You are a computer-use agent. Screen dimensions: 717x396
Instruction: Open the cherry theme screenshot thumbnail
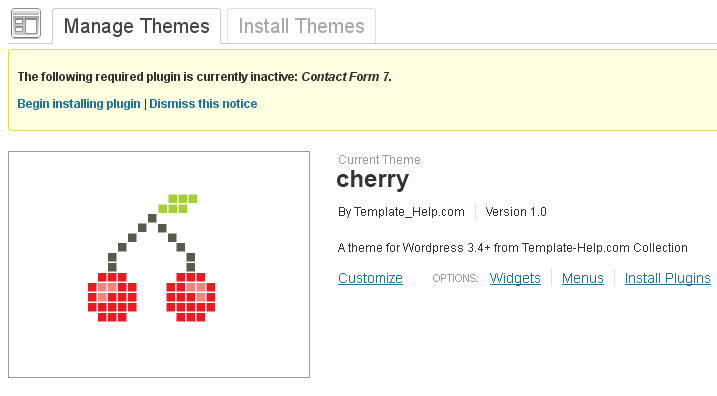159,264
